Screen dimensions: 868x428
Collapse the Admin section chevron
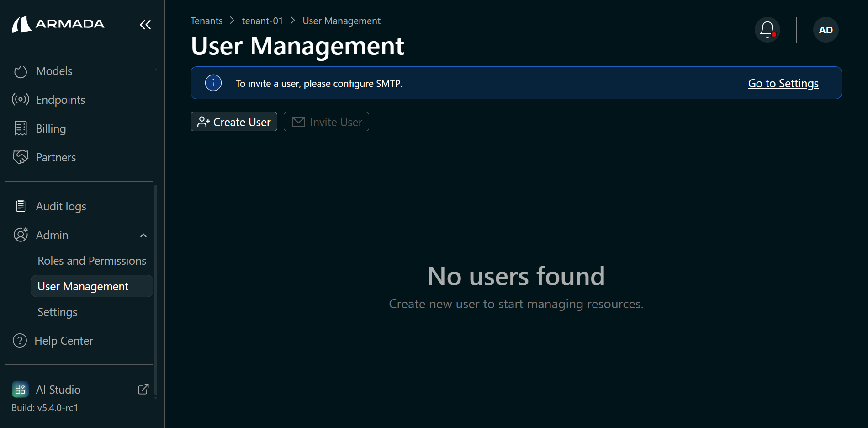143,235
